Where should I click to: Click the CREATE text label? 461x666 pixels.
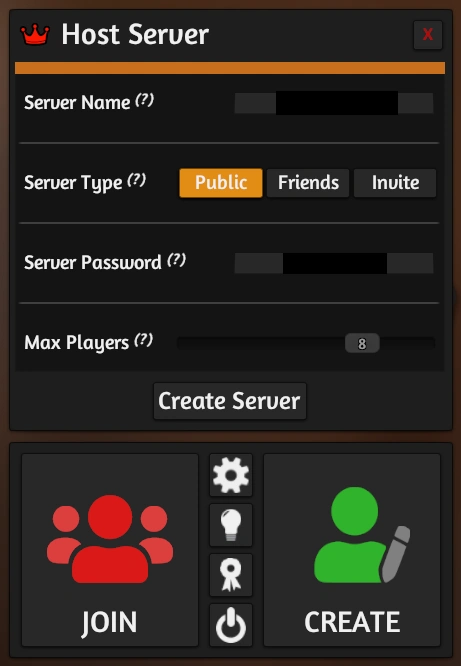352,622
